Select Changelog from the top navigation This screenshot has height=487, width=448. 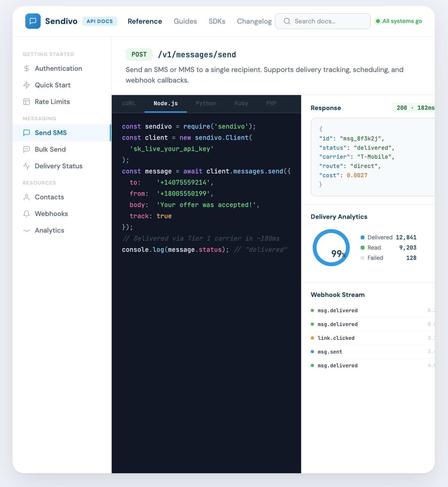(x=254, y=21)
